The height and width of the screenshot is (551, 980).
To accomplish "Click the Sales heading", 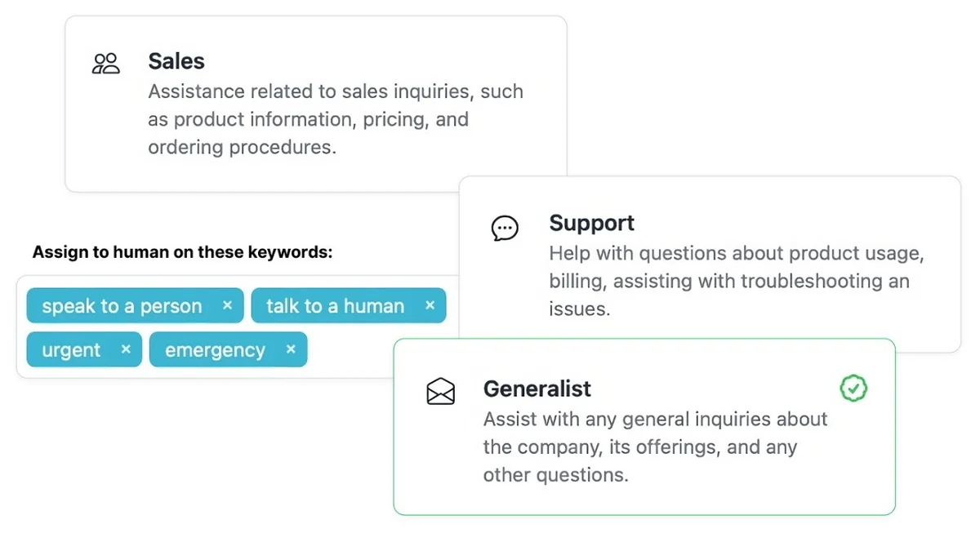I will tap(176, 60).
